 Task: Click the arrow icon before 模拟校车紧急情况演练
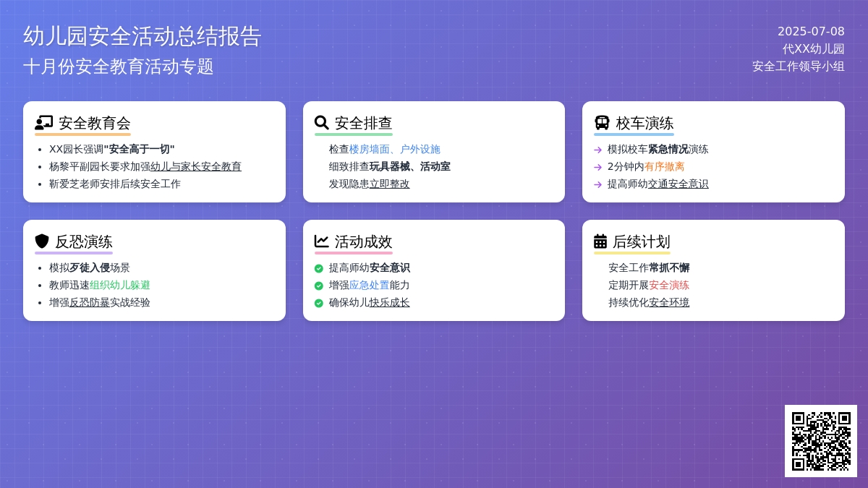click(598, 150)
